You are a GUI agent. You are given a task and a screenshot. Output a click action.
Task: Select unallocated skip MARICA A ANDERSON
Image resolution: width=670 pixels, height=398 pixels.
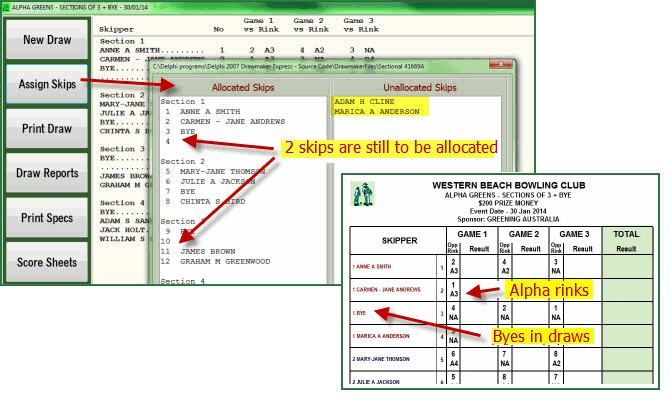[x=377, y=112]
